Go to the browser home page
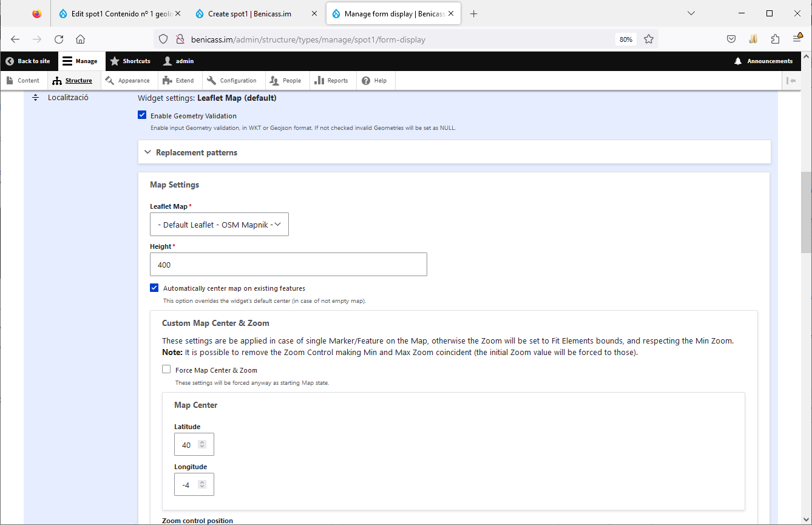This screenshot has height=525, width=812. (80, 39)
